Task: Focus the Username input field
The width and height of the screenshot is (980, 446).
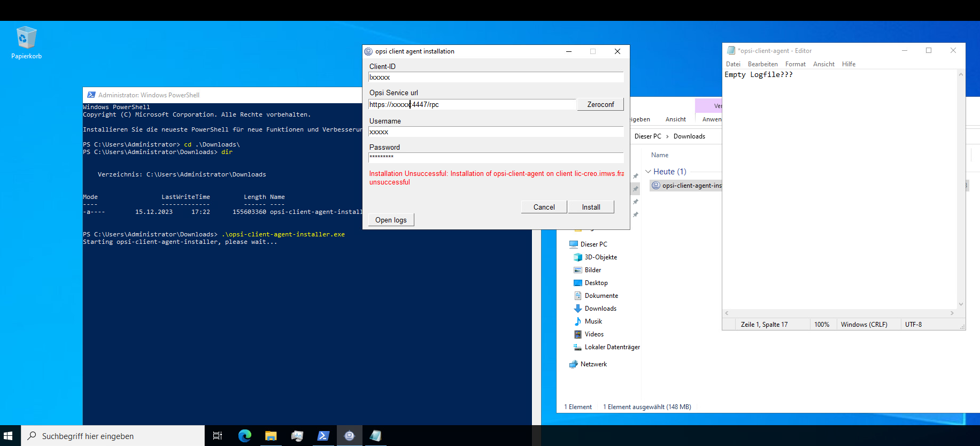Action: 496,132
